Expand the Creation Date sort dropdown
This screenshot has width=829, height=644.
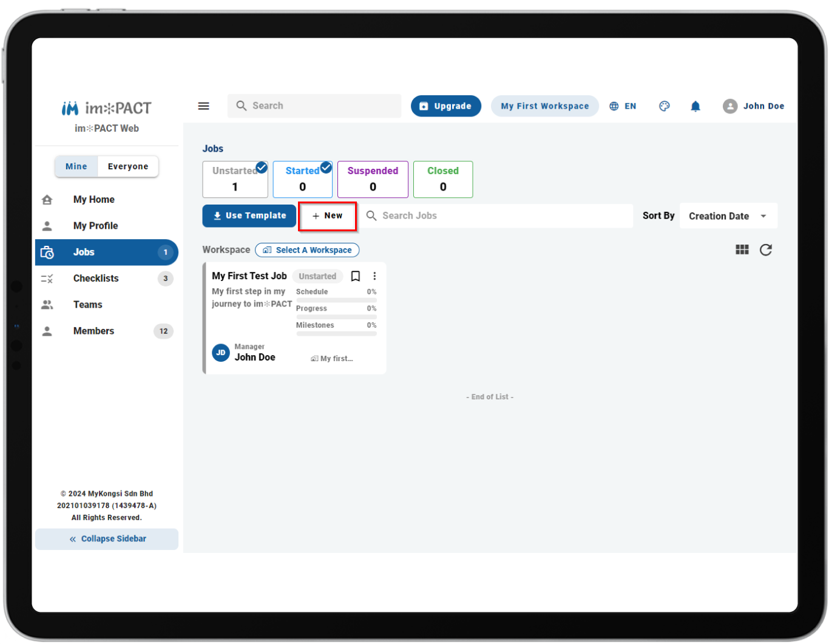coord(728,216)
